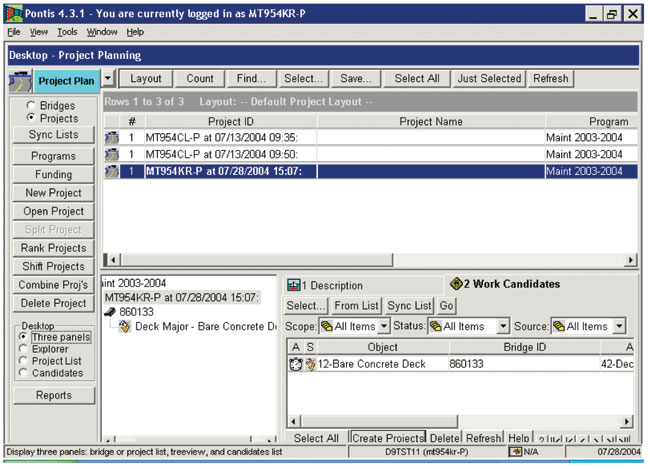Choose the Explorer desktop layout option
650x469 pixels.
click(23, 349)
